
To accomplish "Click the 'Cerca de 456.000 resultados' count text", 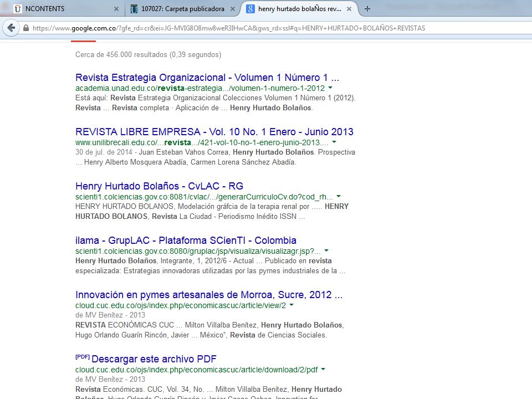I will point(149,55).
